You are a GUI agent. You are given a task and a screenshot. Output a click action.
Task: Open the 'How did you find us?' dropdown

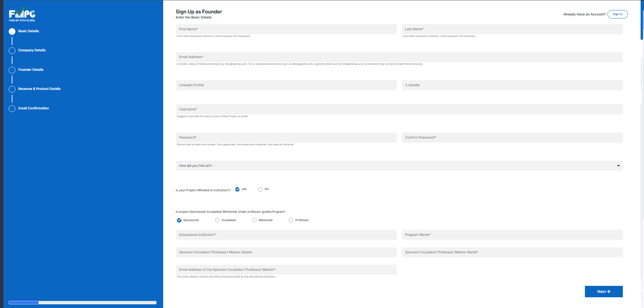(x=399, y=166)
